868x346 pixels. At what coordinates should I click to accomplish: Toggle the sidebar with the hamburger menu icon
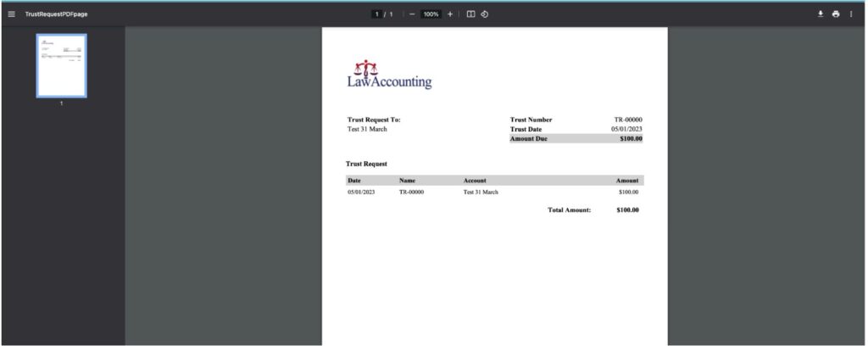tap(11, 14)
